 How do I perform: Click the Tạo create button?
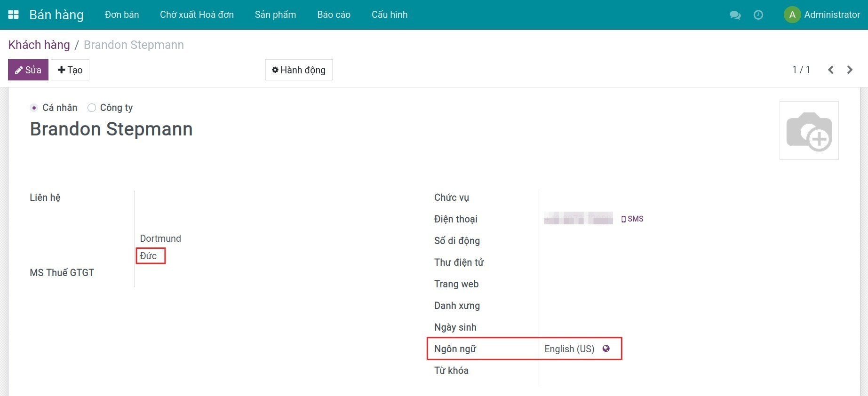(70, 70)
